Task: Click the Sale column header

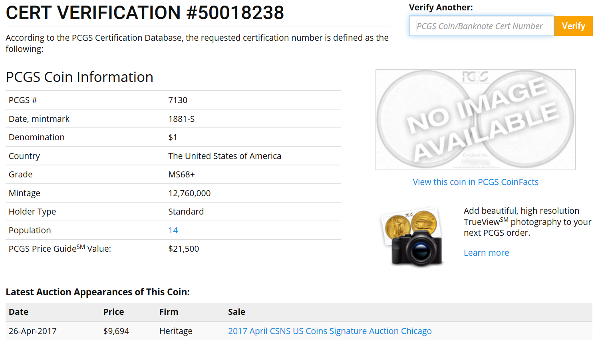Action: (x=236, y=312)
